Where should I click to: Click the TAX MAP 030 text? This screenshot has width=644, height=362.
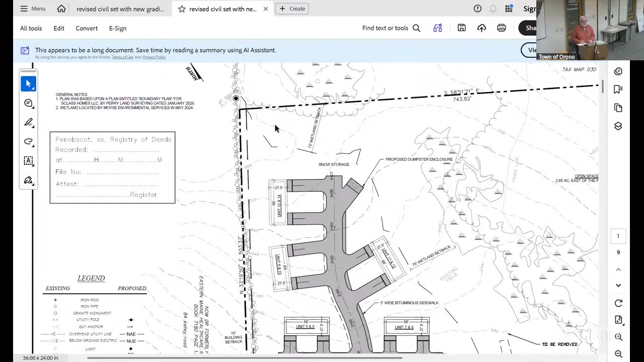[579, 69]
